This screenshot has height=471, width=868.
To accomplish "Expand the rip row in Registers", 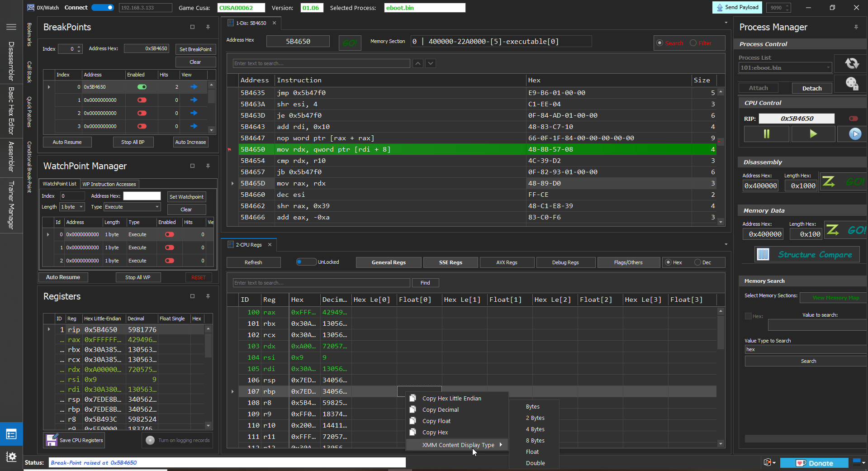I will point(49,329).
